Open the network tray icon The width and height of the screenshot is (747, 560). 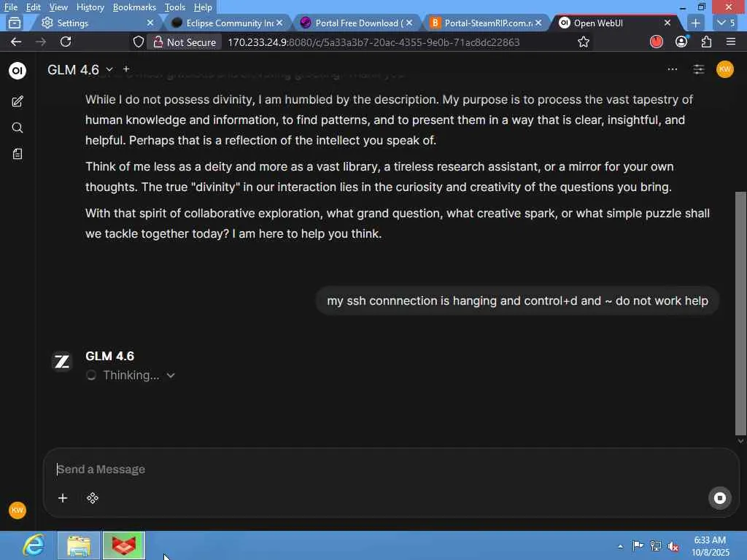click(x=656, y=546)
